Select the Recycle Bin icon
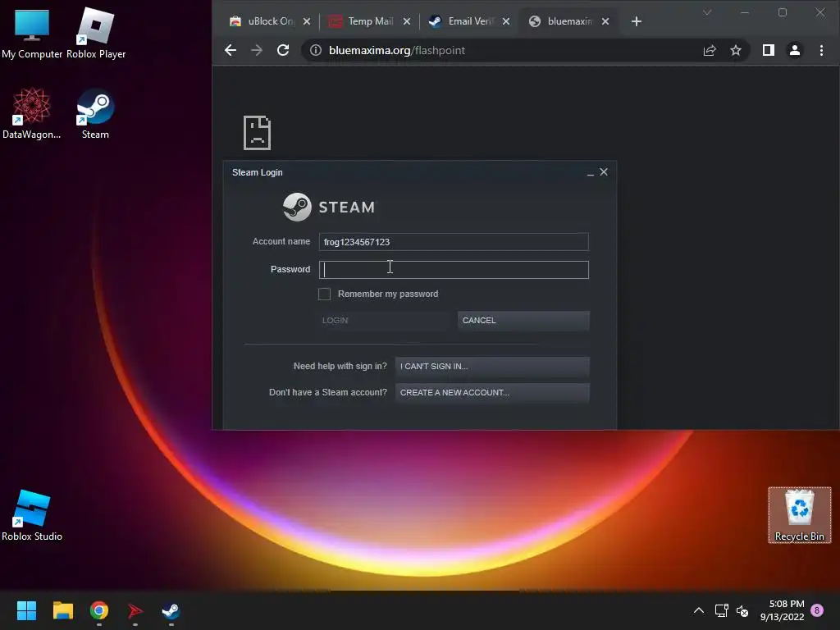Viewport: 840px width, 630px height. [799, 515]
